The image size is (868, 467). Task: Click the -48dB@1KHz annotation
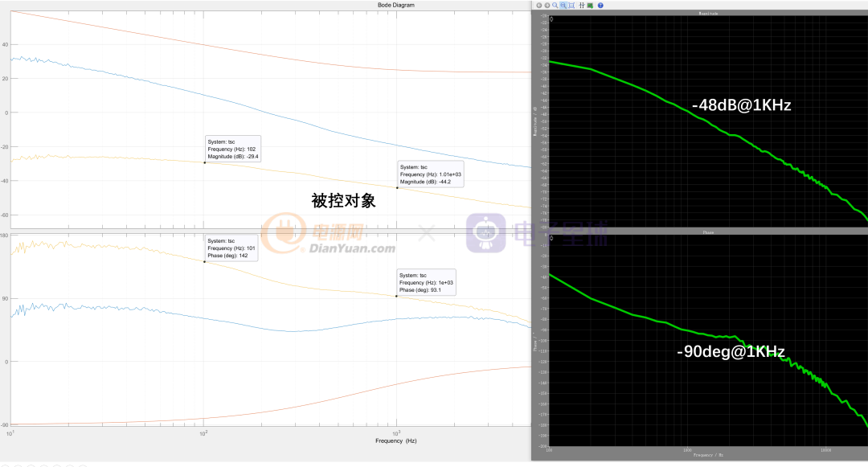(x=742, y=105)
